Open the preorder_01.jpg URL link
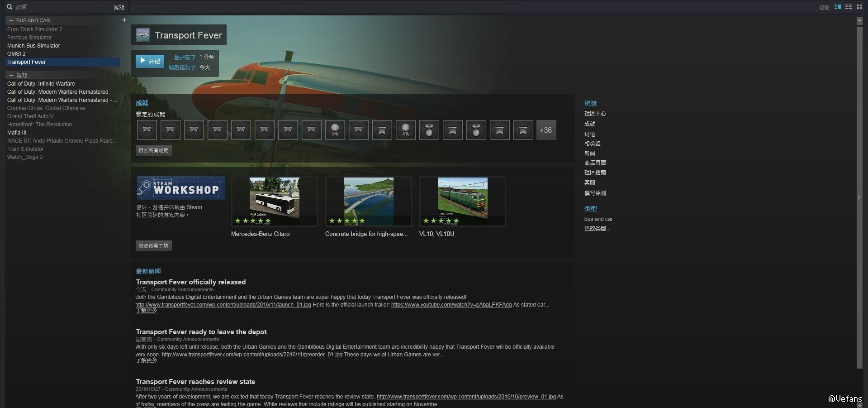Viewport: 868px width, 408px height. coord(252,355)
